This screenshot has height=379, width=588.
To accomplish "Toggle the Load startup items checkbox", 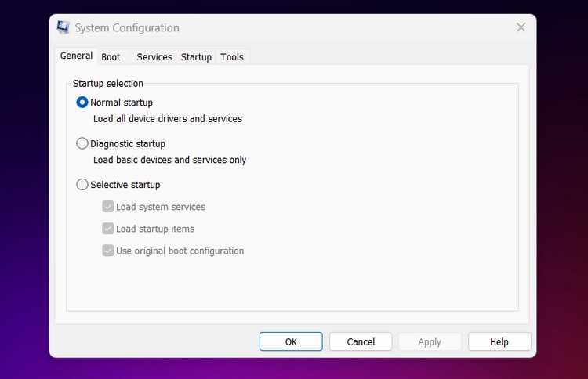I will click(108, 229).
